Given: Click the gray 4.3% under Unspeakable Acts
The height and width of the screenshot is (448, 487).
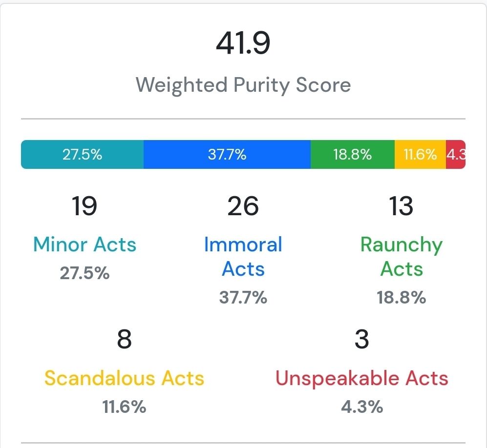Looking at the screenshot, I should [x=362, y=407].
